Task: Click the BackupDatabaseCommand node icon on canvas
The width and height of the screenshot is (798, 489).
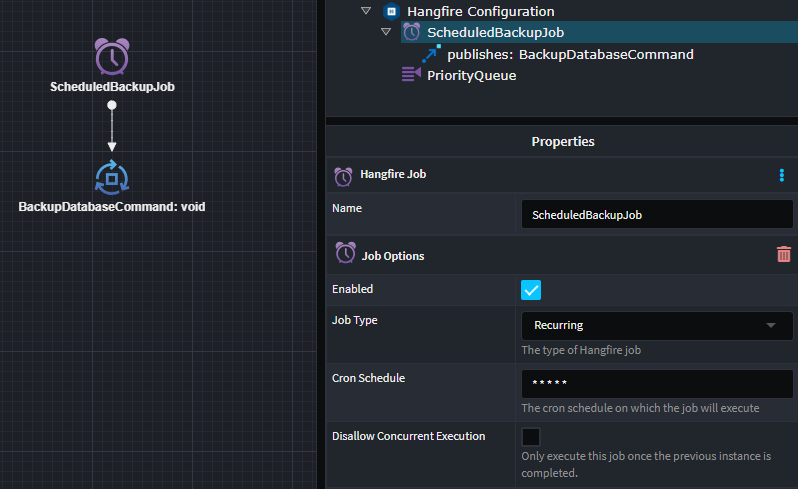Action: pyautogui.click(x=112, y=178)
